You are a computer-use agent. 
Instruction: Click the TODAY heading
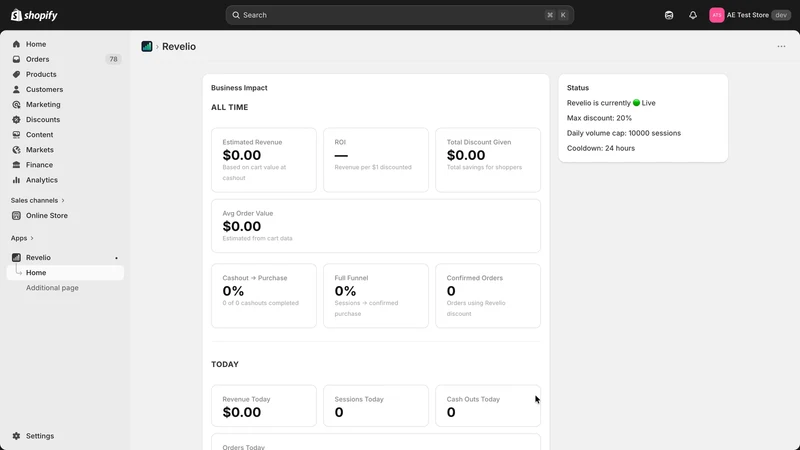pos(225,364)
